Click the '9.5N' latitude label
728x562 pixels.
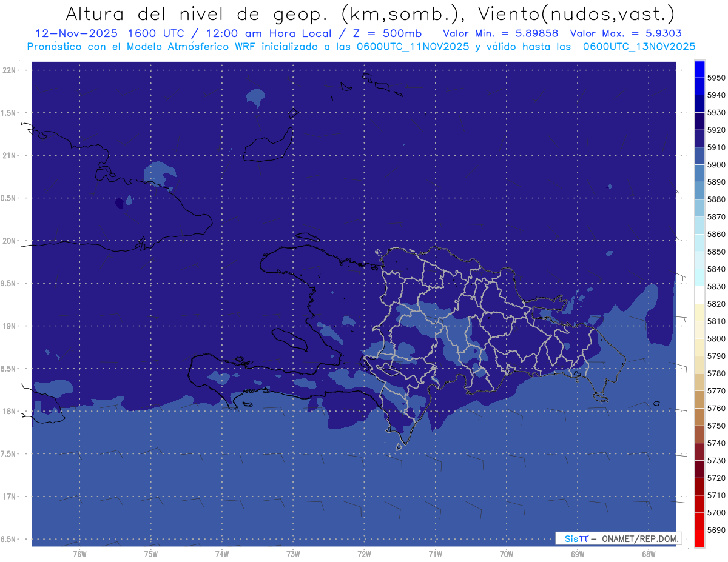coord(8,283)
